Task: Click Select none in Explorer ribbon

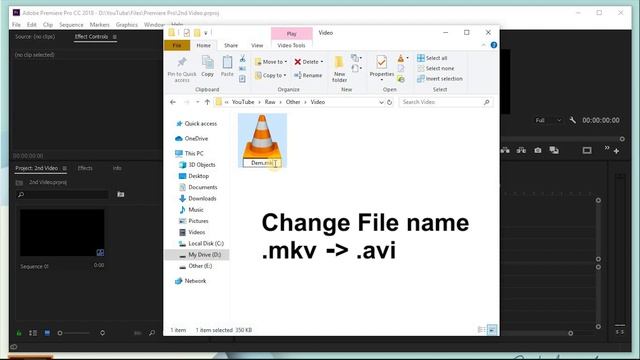Action: 436,69
